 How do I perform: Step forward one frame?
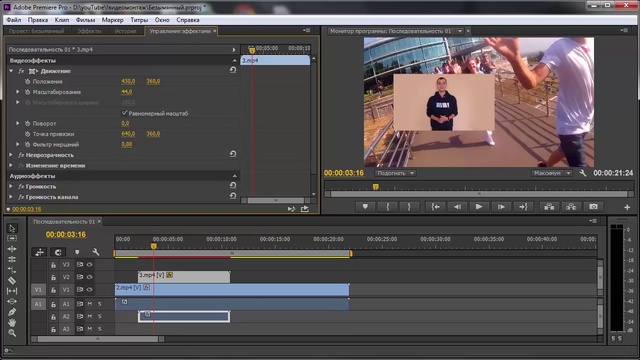coord(501,207)
